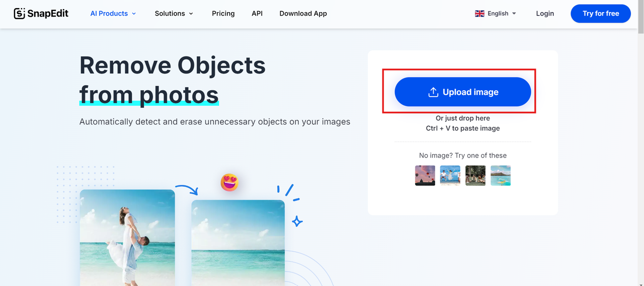This screenshot has width=644, height=286.
Task: Expand the AI Products dropdown
Action: (x=113, y=14)
